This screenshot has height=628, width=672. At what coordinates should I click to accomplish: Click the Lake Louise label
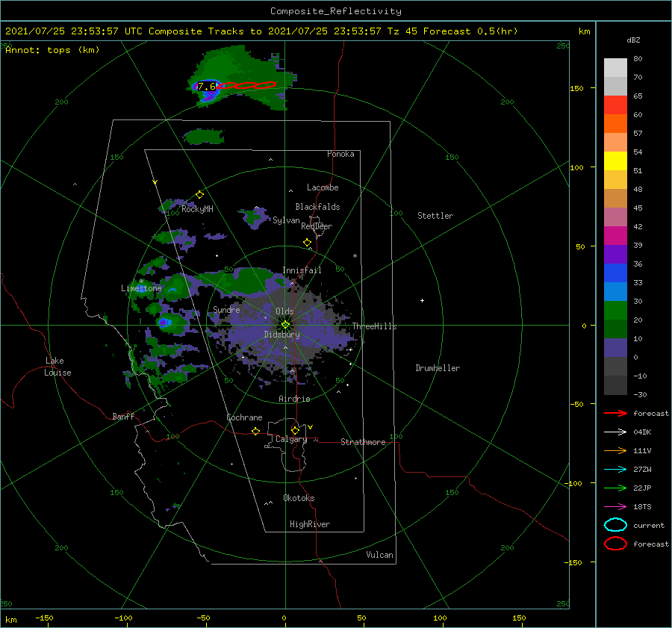pyautogui.click(x=57, y=367)
